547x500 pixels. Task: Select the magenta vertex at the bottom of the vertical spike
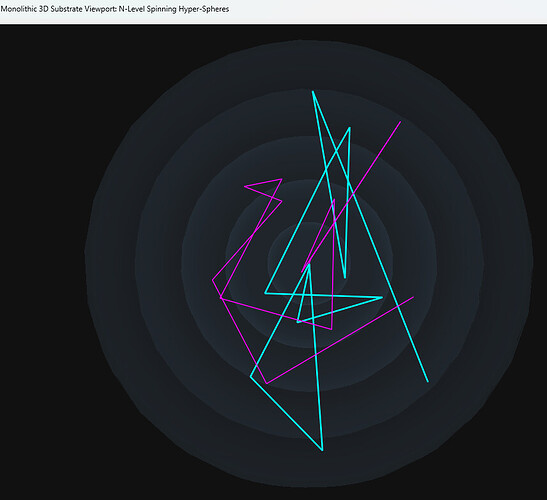click(x=331, y=329)
